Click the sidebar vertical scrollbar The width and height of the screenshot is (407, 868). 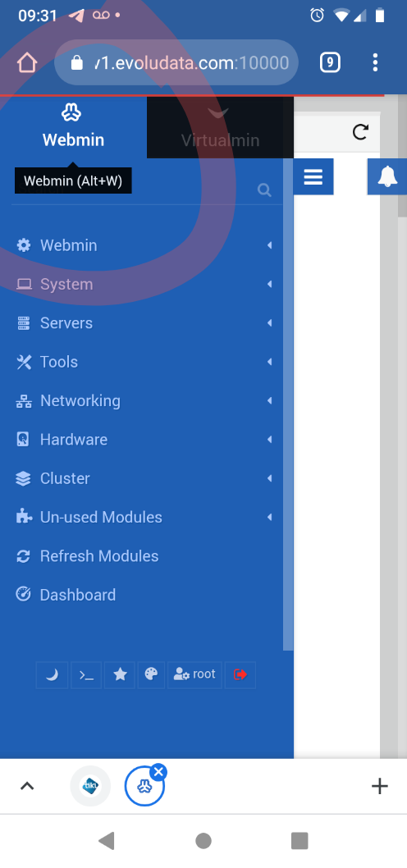288,404
